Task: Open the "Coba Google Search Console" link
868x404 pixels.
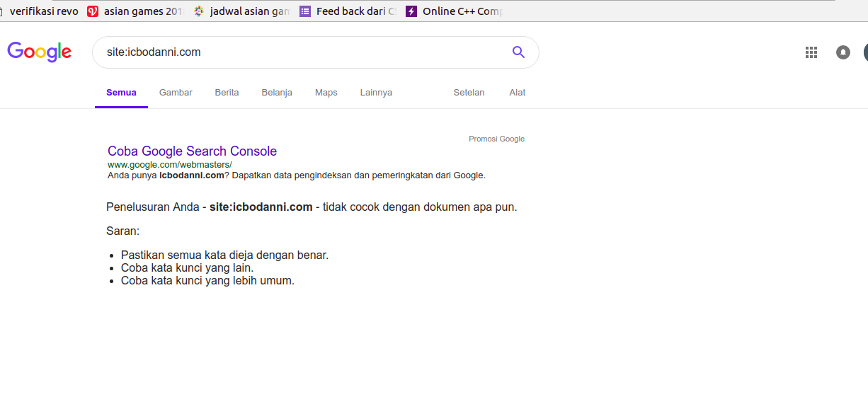Action: click(x=192, y=151)
